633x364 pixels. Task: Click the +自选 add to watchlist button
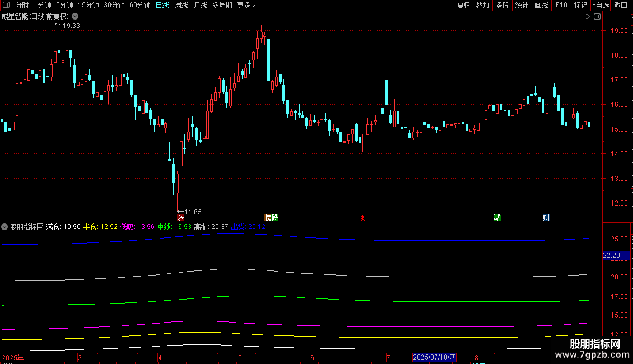click(x=599, y=6)
